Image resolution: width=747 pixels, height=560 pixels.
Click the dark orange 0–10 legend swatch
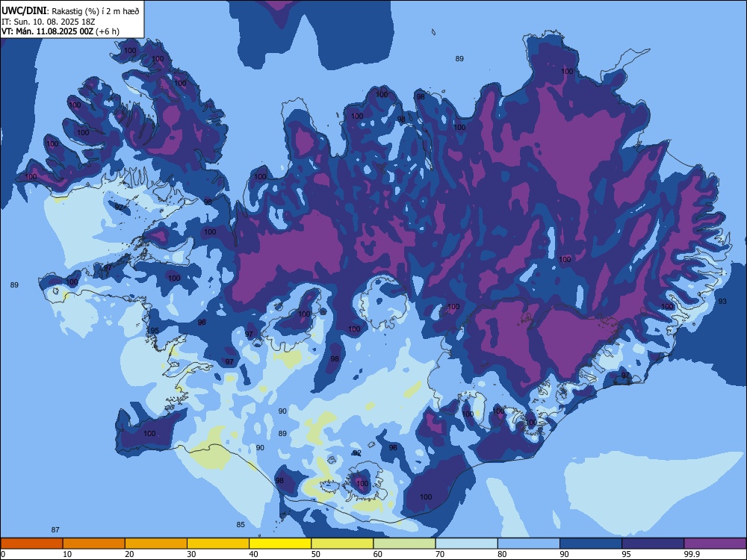31,544
